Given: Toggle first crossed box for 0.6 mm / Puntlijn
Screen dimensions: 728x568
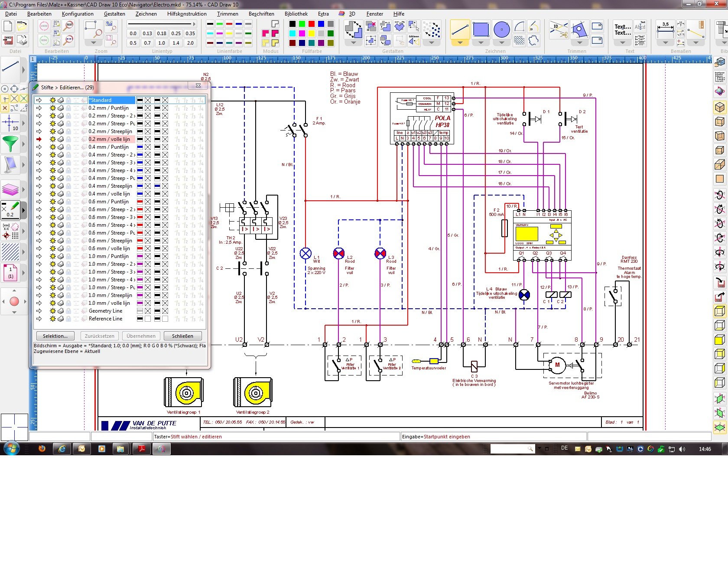Looking at the screenshot, I should tap(148, 202).
